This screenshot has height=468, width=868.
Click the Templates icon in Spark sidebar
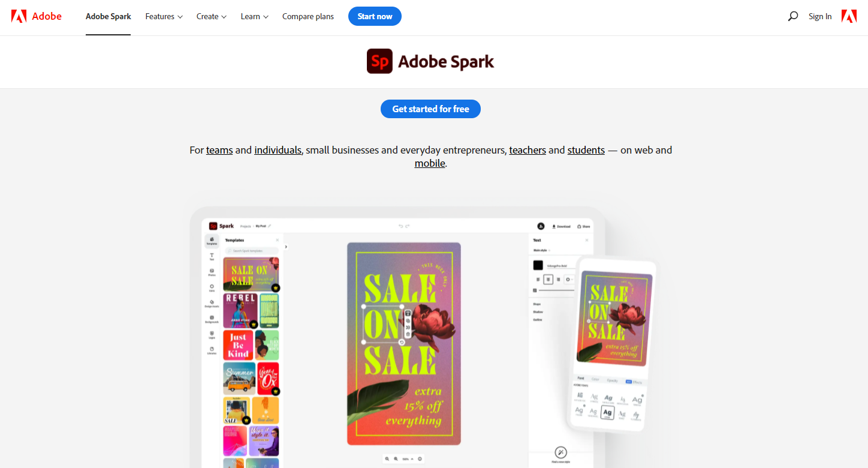point(212,241)
